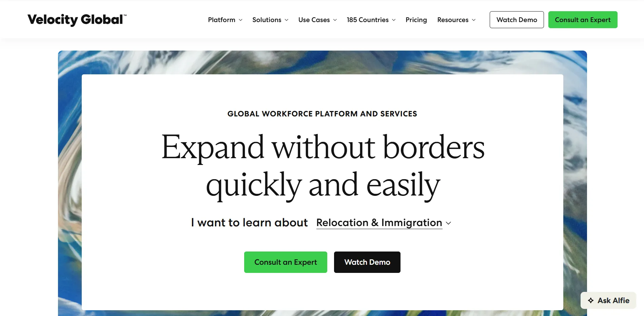Click the sparkle icon next to Ask Alfie
This screenshot has width=644, height=316.
(591, 300)
